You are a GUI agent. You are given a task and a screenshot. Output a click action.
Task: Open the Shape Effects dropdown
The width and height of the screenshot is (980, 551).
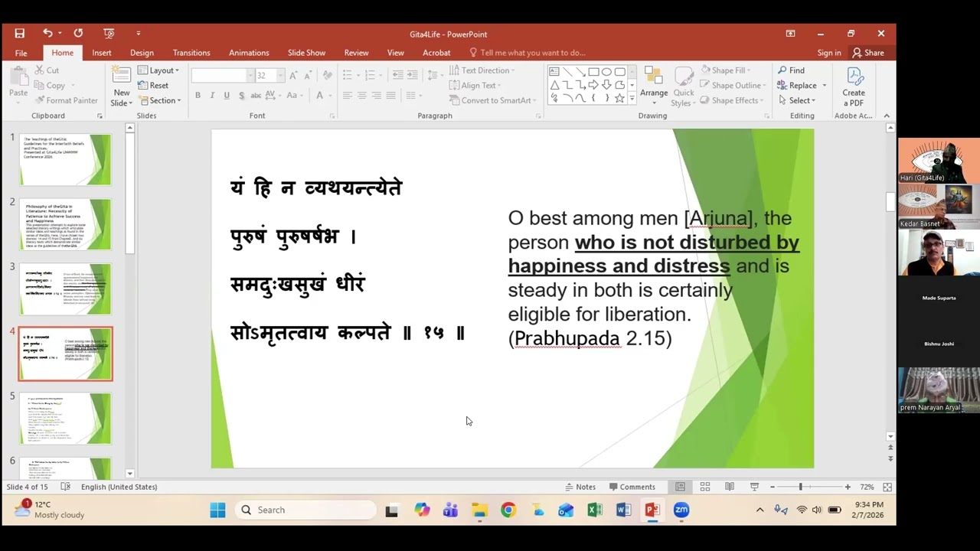[732, 100]
